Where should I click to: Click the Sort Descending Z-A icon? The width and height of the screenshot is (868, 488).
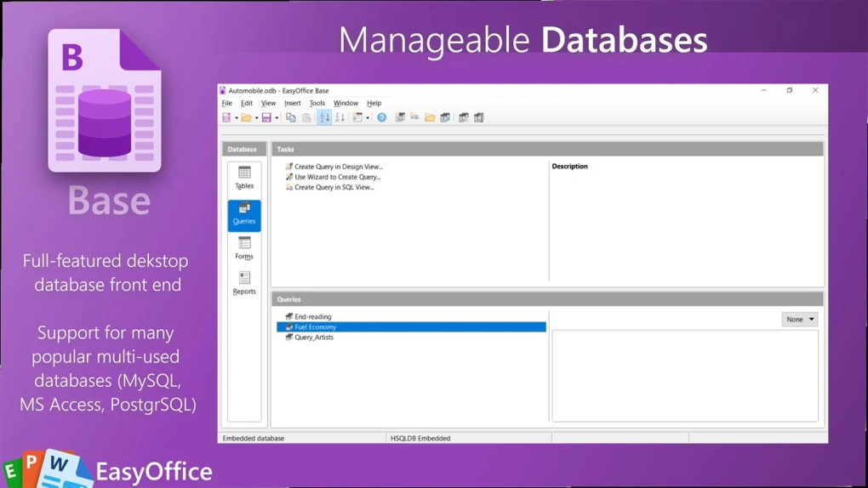click(340, 117)
